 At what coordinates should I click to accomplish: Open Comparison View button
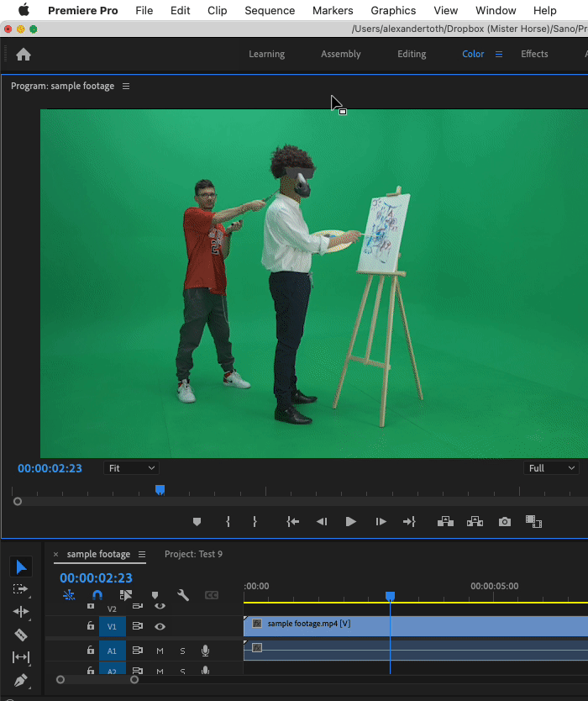click(x=533, y=522)
